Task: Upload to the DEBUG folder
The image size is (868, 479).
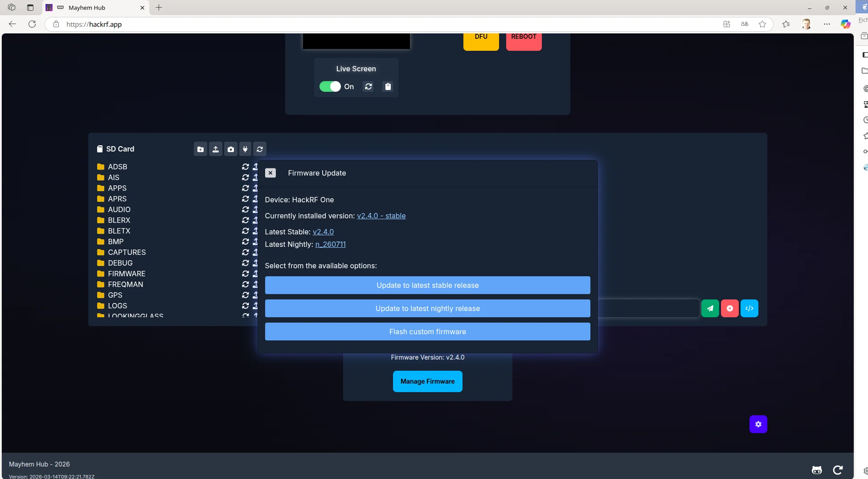Action: click(x=255, y=263)
